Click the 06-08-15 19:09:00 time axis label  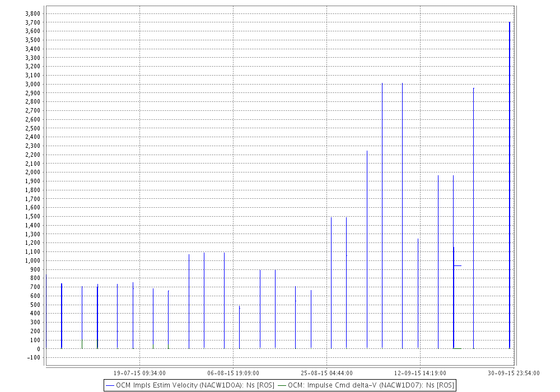233,373
